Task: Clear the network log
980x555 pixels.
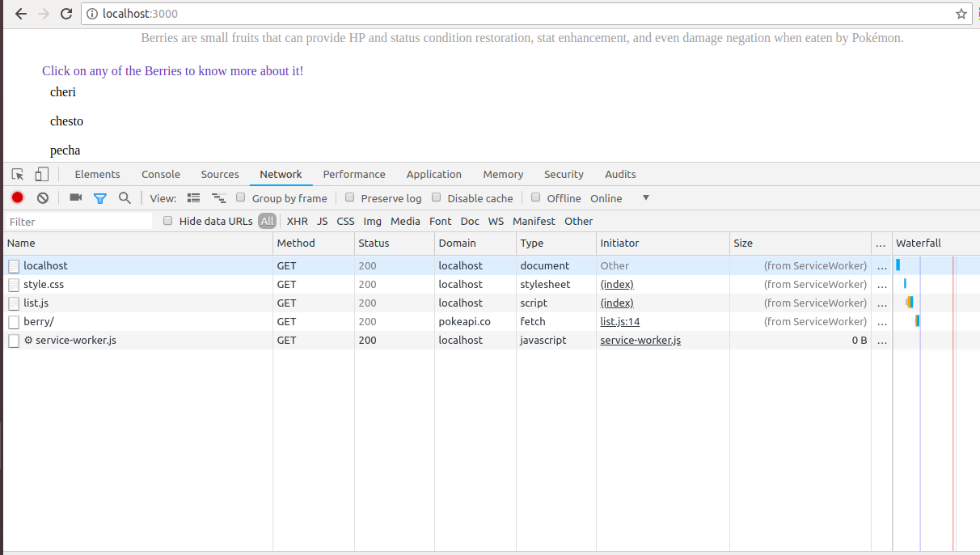Action: click(43, 197)
